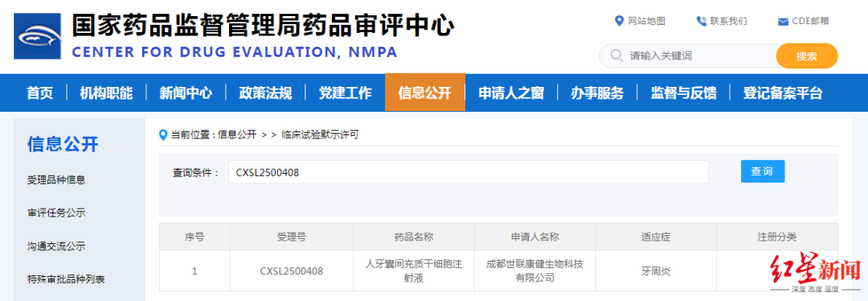The image size is (868, 301).
Task: Click the contact us phone icon
Action: [702, 21]
